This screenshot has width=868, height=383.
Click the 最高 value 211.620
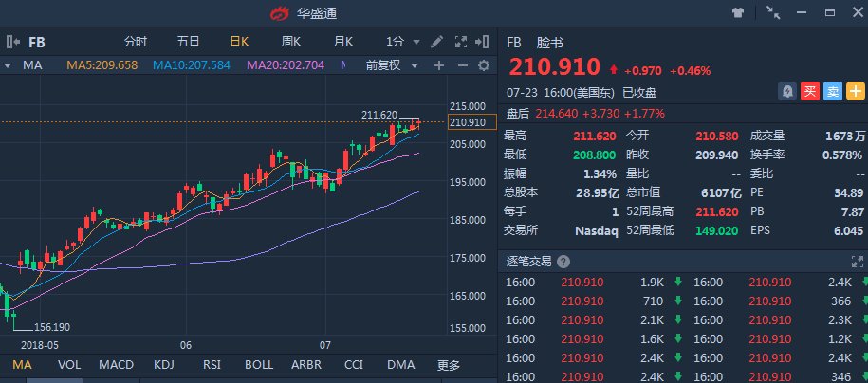point(595,137)
